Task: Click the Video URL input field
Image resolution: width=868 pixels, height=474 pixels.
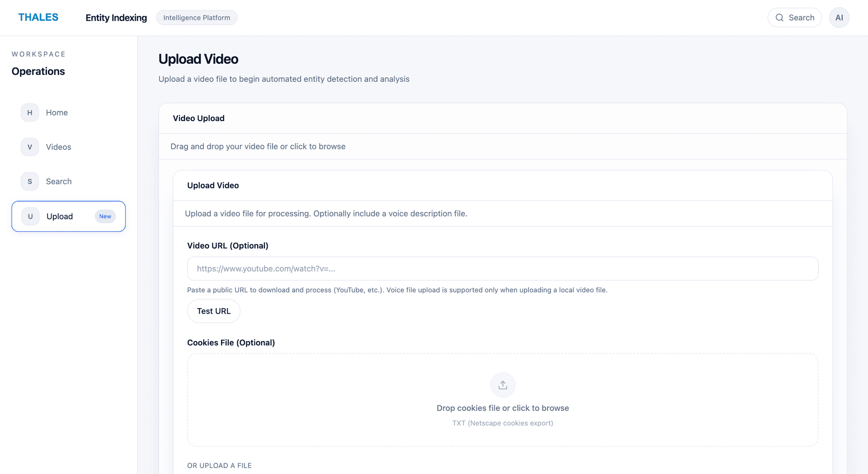Action: pos(502,268)
